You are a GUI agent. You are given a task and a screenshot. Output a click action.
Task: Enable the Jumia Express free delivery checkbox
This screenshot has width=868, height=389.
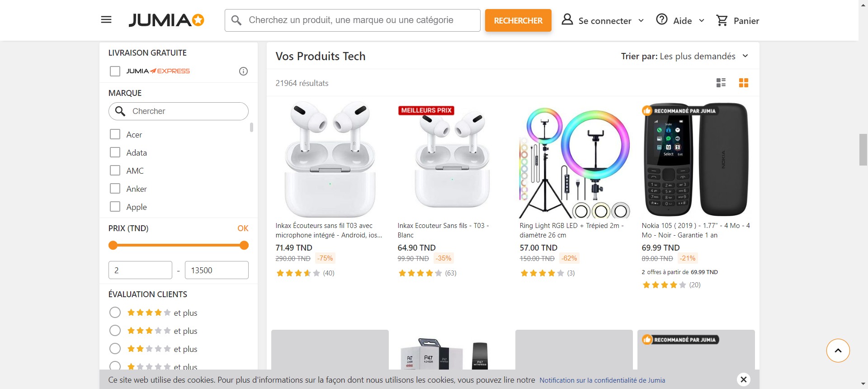(115, 71)
